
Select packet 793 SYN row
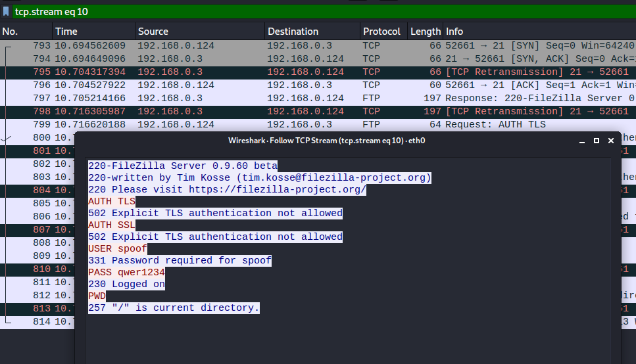[318, 46]
